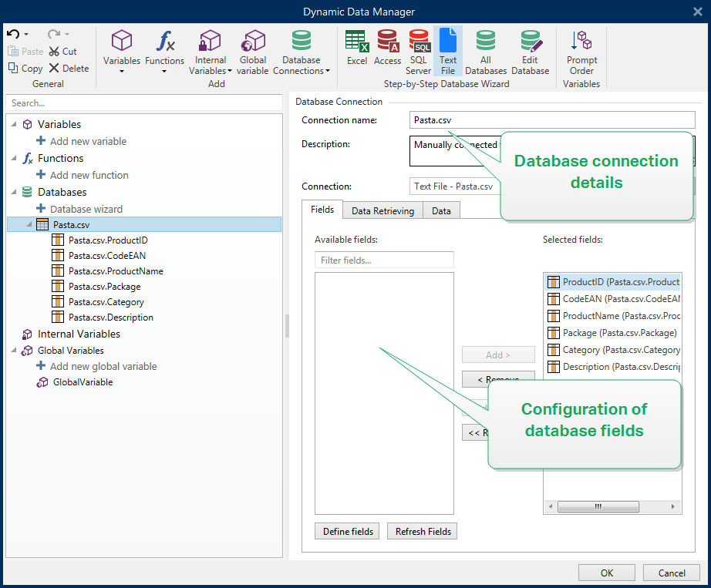The image size is (711, 588).
Task: Open the Prompt Order dialog
Action: point(581,51)
